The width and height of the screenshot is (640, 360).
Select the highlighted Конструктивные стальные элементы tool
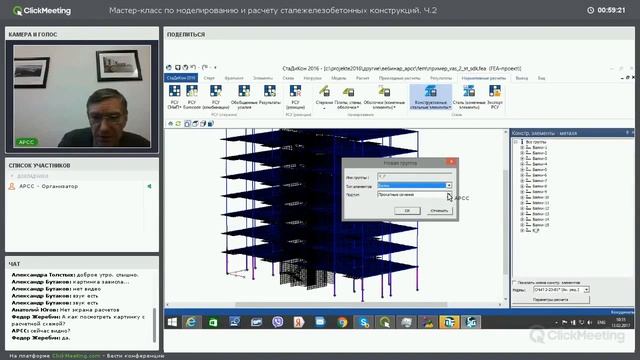point(431,97)
